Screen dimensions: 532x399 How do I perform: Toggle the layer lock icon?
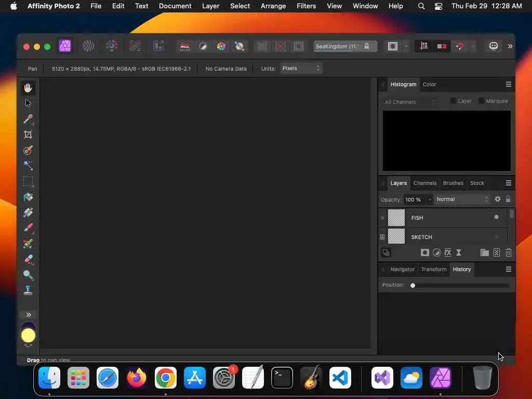(508, 199)
